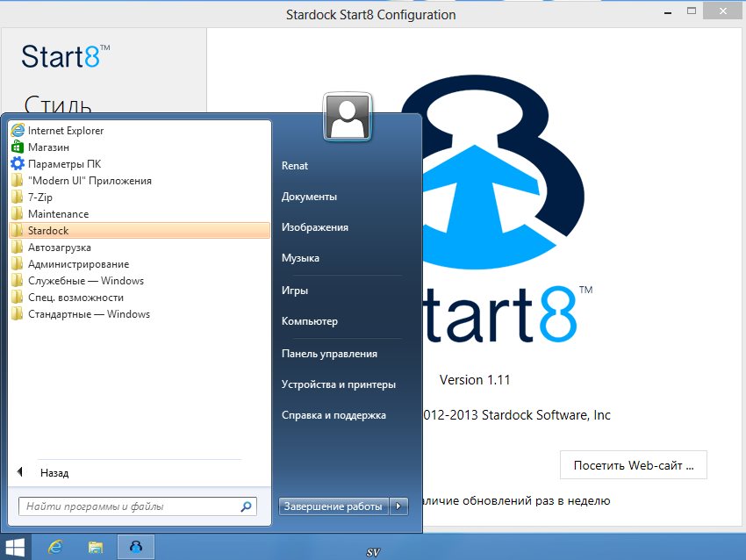This screenshot has width=746, height=560.
Task: Go back using the Назад arrow
Action: pyautogui.click(x=21, y=473)
